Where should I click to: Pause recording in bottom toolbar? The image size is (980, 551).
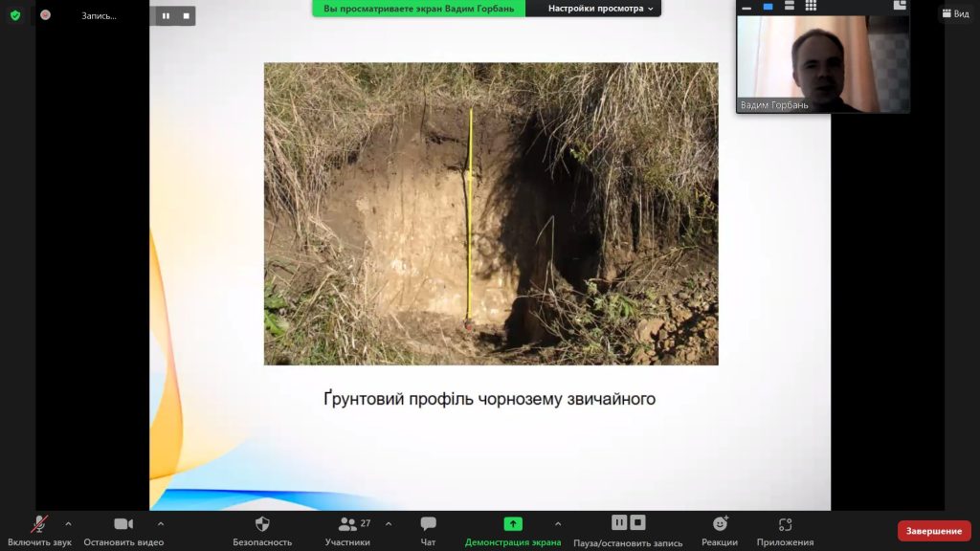(x=619, y=522)
